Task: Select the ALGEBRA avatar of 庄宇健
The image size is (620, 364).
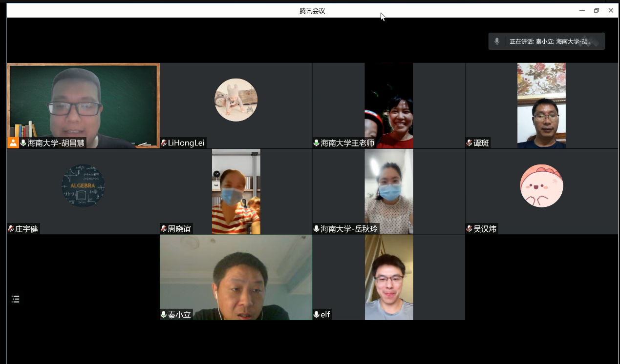Action: pos(83,186)
